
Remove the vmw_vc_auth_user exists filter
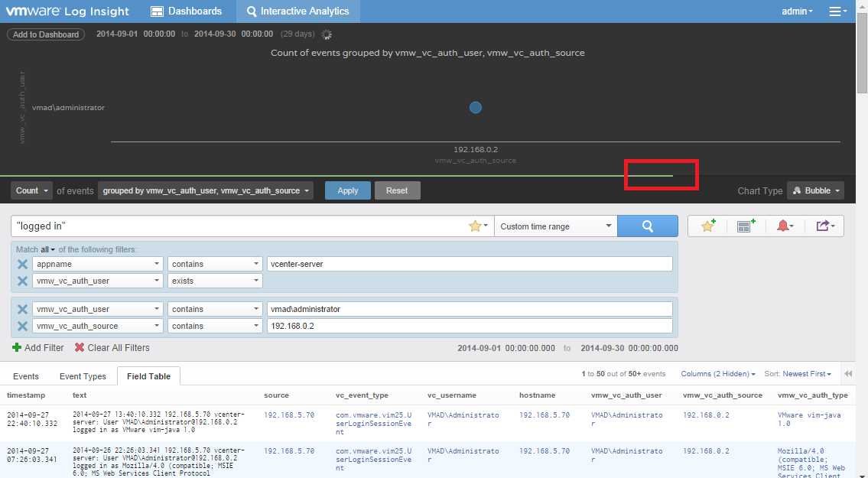pyautogui.click(x=22, y=281)
